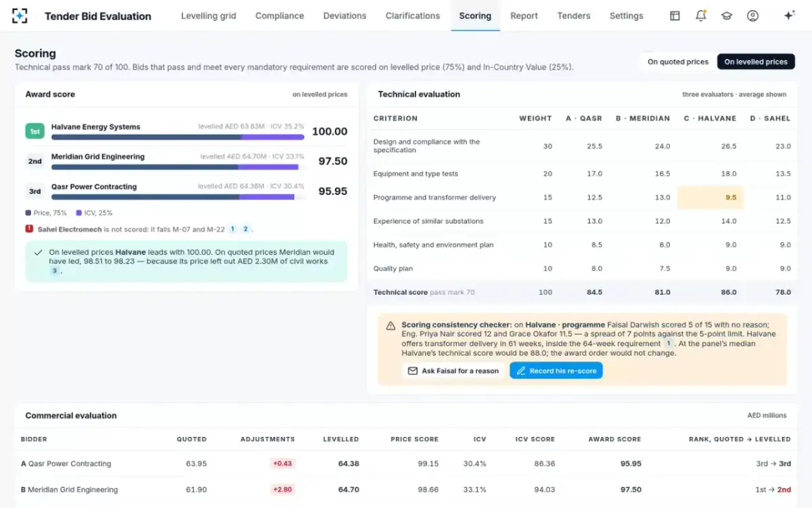Open footnote reference 1 after M-22
This screenshot has width=812, height=508.
(x=232, y=229)
